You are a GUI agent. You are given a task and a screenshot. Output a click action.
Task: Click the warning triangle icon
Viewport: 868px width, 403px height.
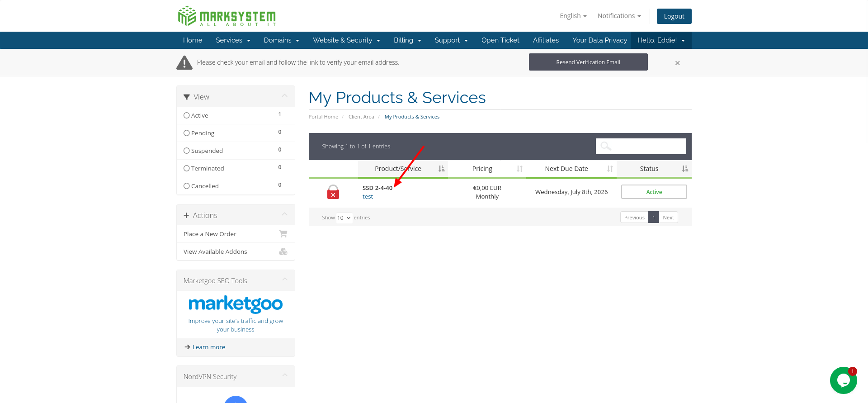tap(184, 63)
